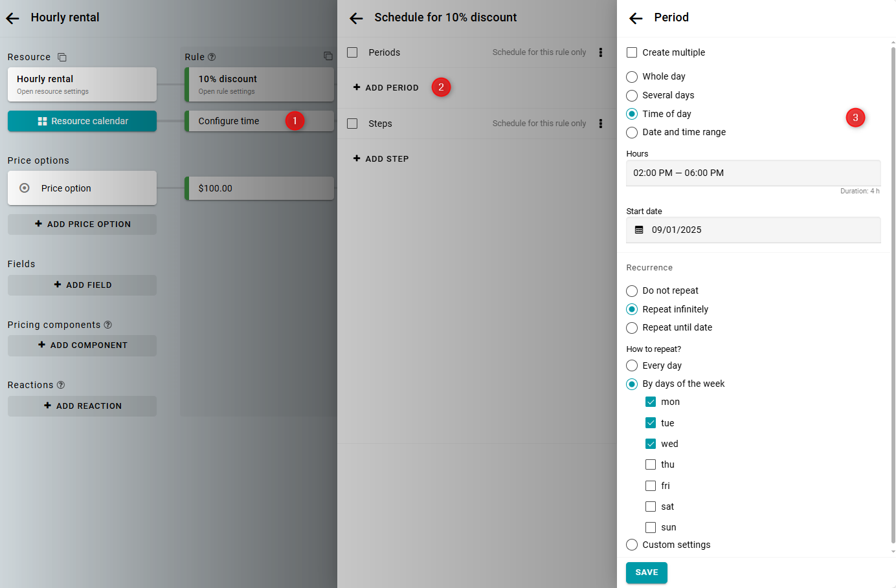Click the copy icon next to Resource
The image size is (896, 588).
click(62, 57)
